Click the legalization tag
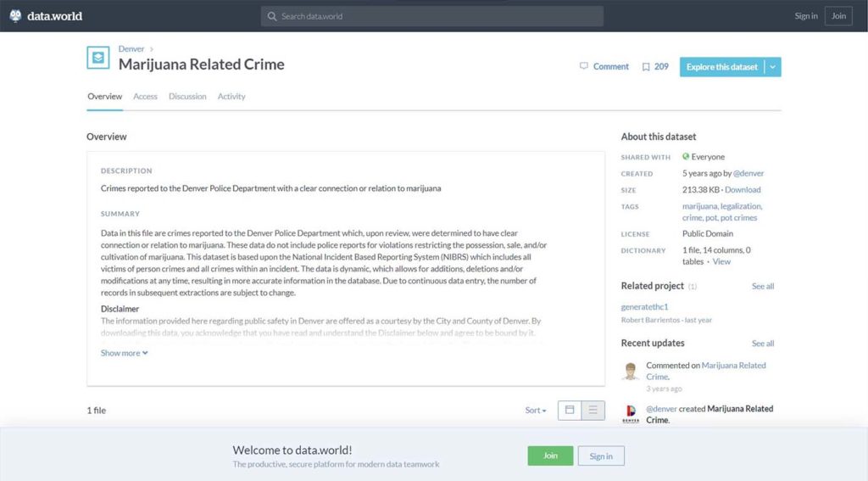The width and height of the screenshot is (868, 481). 741,206
